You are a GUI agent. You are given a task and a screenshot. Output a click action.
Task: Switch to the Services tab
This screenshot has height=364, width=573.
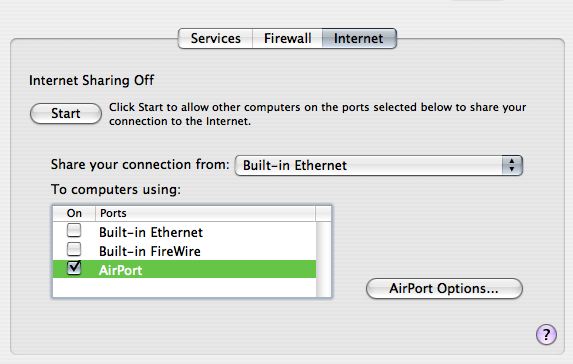pos(216,38)
